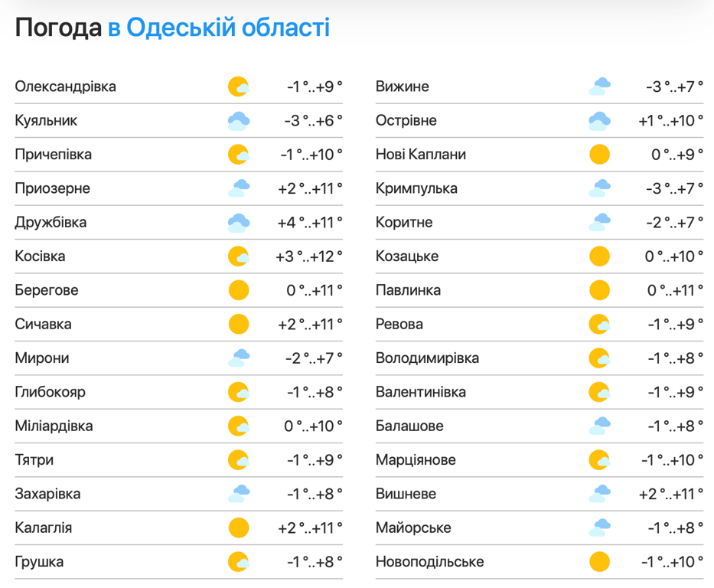The height and width of the screenshot is (588, 714).
Task: Go to the Кримпулька weather page
Action: pos(416,188)
